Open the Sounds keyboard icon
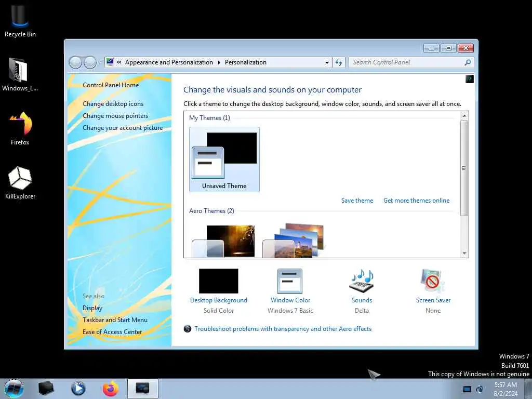The height and width of the screenshot is (399, 532). [362, 281]
